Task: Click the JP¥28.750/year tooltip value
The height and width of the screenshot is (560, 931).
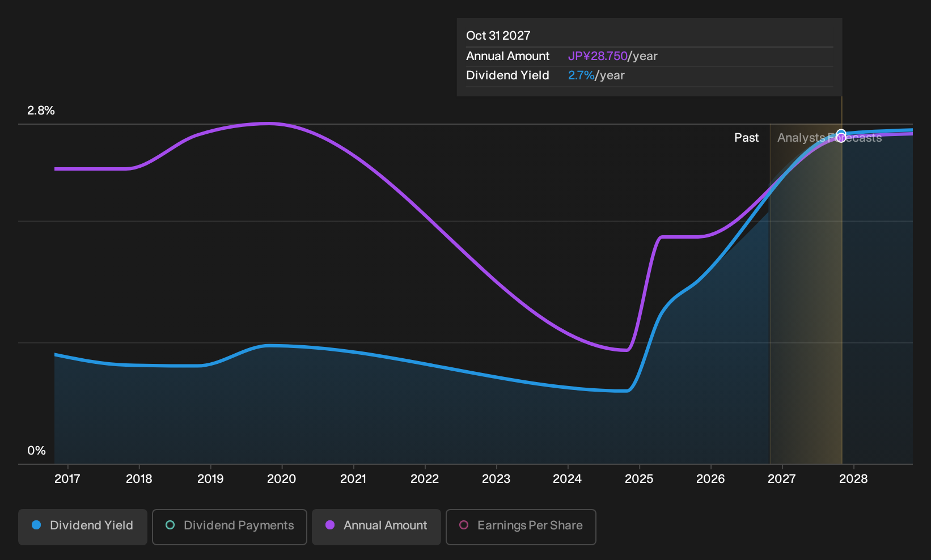Action: click(613, 56)
